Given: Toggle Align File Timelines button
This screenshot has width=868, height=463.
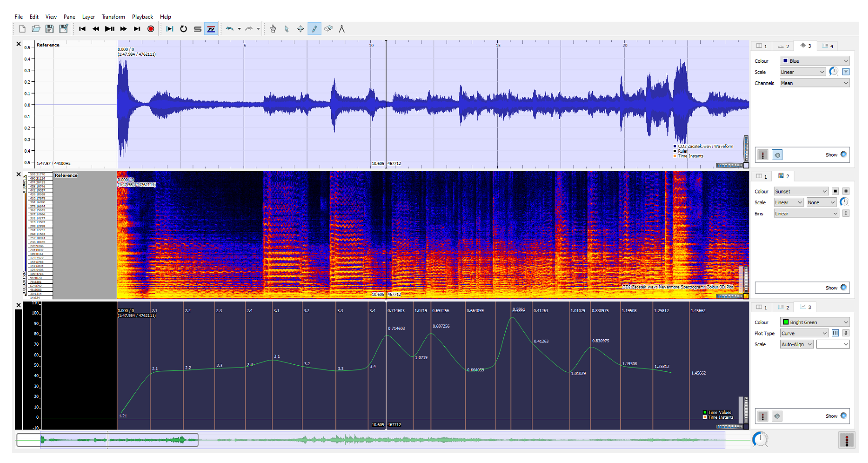Looking at the screenshot, I should pos(211,29).
